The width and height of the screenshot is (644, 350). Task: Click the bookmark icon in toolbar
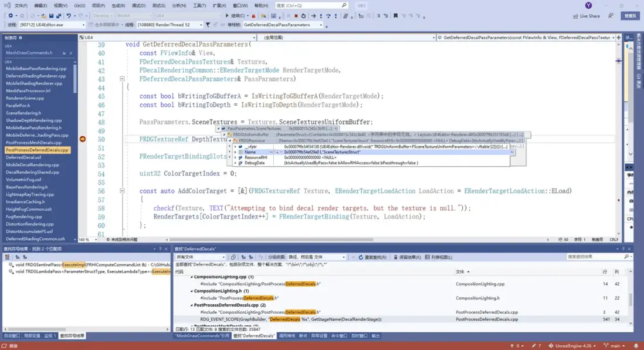coord(395,16)
